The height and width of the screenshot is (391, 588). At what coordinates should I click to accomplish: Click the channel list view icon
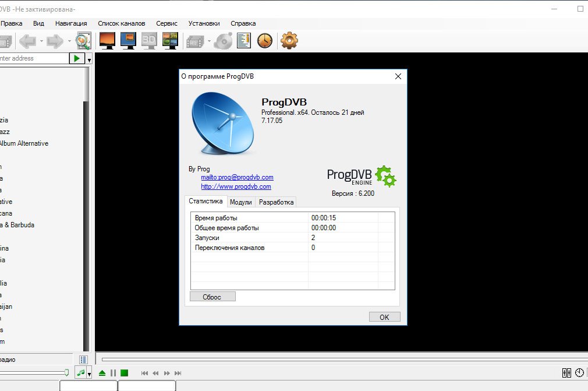[x=83, y=360]
